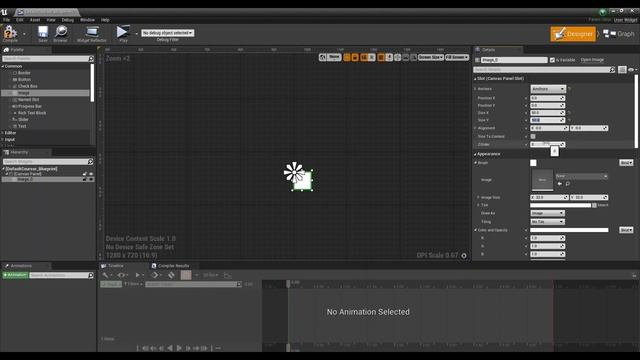
Task: Click the Compile toolbar icon
Action: [10, 33]
